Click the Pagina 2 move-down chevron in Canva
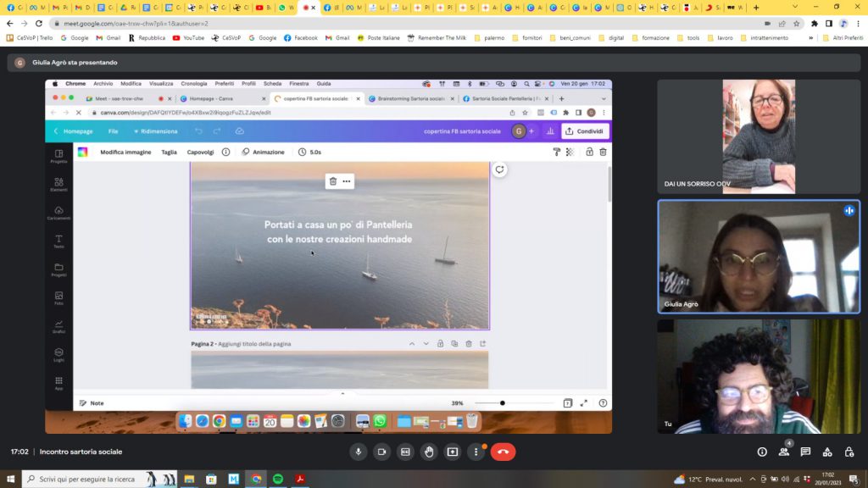This screenshot has width=868, height=488. pos(426,344)
